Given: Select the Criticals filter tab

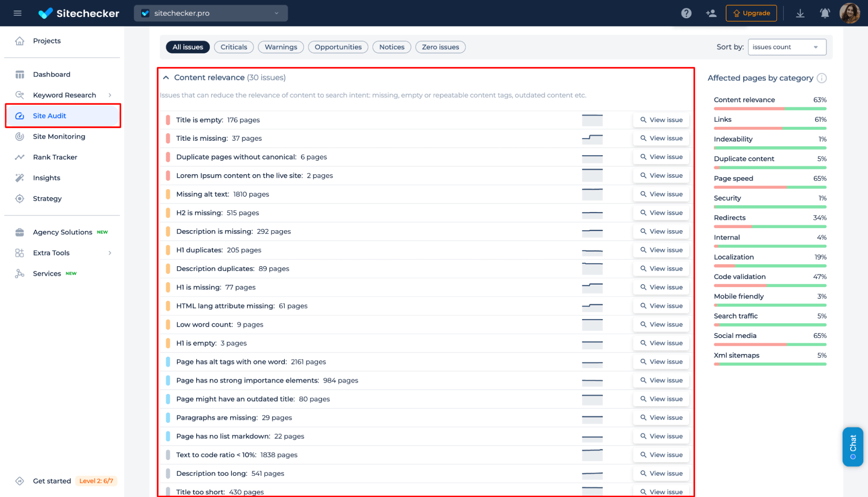Looking at the screenshot, I should [x=233, y=46].
